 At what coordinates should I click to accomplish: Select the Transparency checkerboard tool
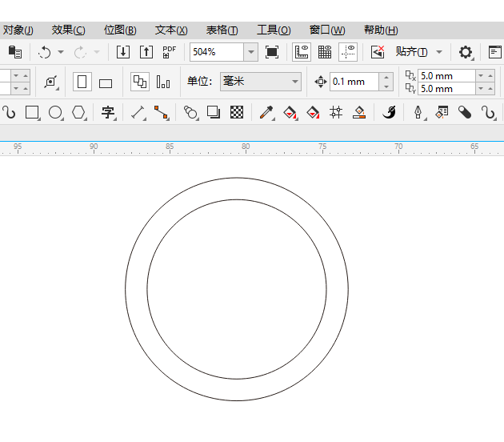click(x=237, y=112)
